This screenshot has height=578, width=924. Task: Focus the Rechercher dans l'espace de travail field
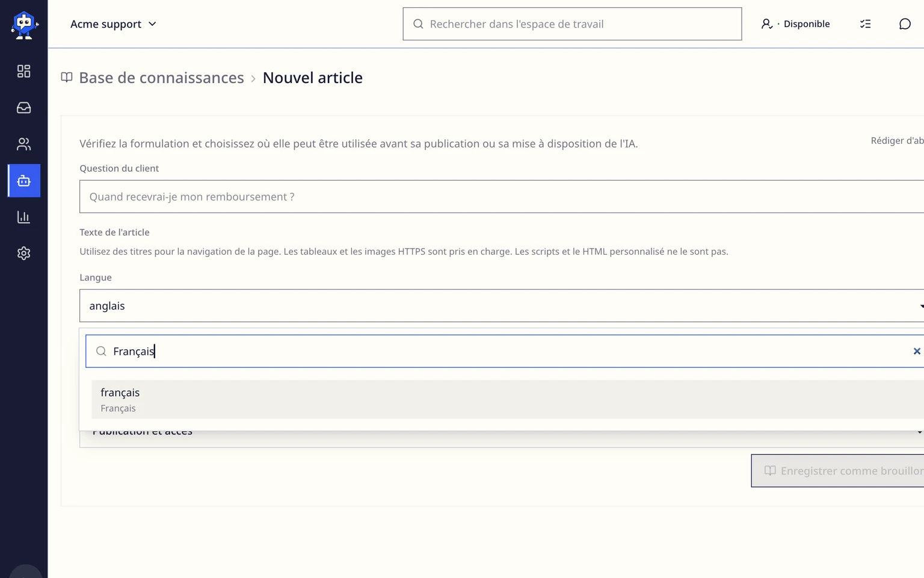pyautogui.click(x=572, y=24)
